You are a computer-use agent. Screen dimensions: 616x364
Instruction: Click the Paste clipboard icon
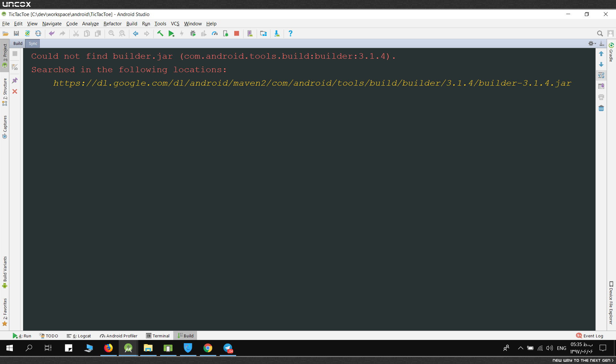pyautogui.click(x=98, y=33)
